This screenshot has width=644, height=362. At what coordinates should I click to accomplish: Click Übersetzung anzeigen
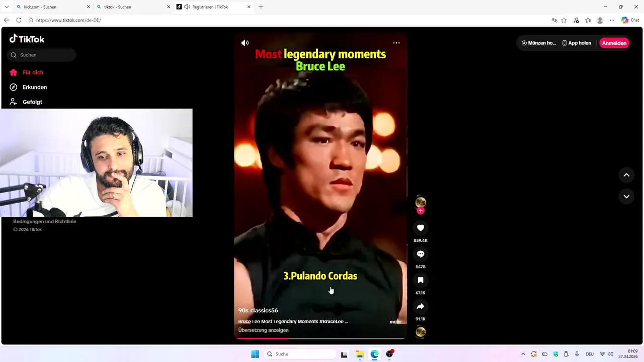tap(264, 330)
